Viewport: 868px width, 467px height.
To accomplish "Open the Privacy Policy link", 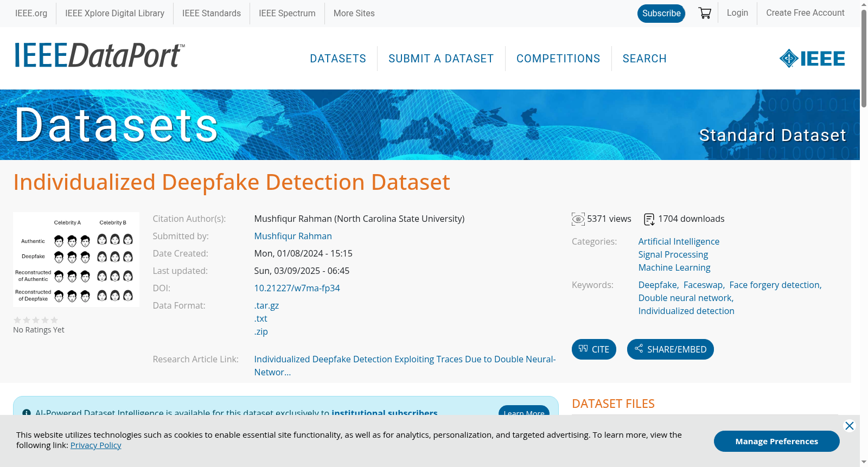I will (x=95, y=445).
